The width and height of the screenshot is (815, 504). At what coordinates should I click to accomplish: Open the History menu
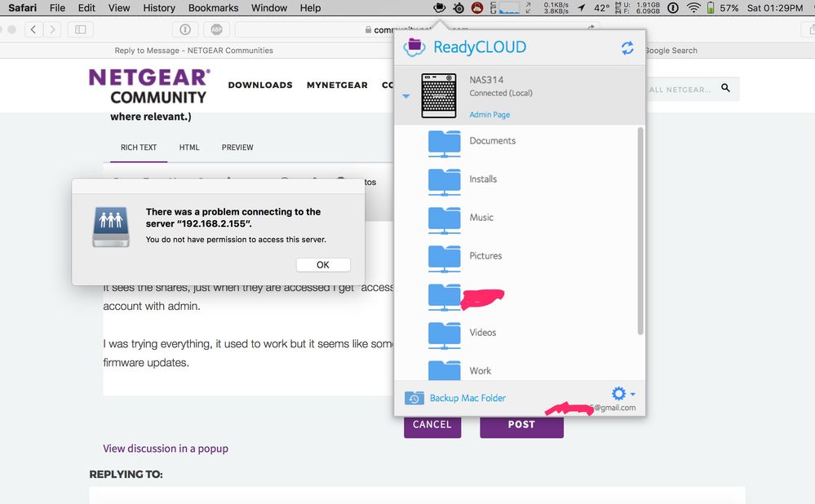(x=159, y=8)
